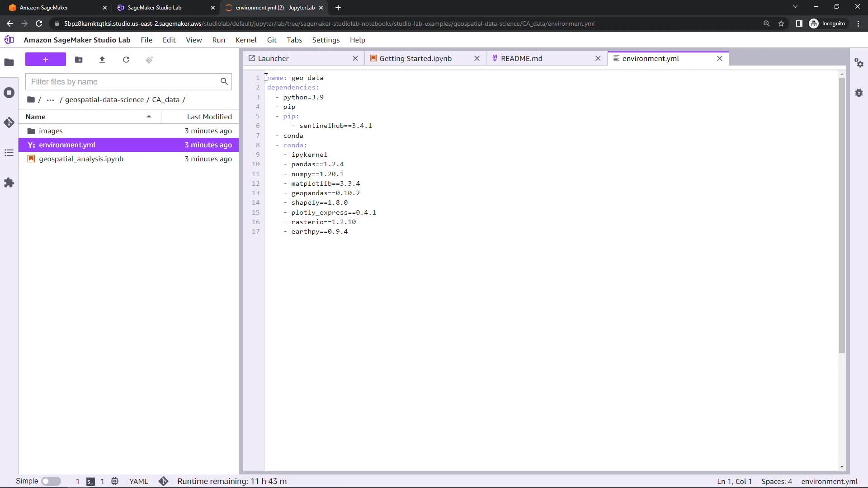Click the purple New Launcher plus button
The image size is (868, 488).
click(46, 60)
